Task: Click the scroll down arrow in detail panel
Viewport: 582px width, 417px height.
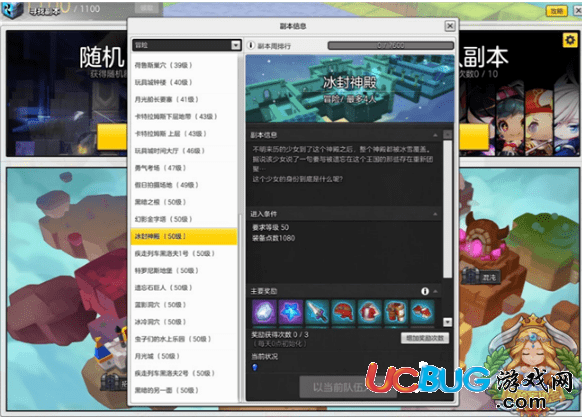Action: pos(448,322)
